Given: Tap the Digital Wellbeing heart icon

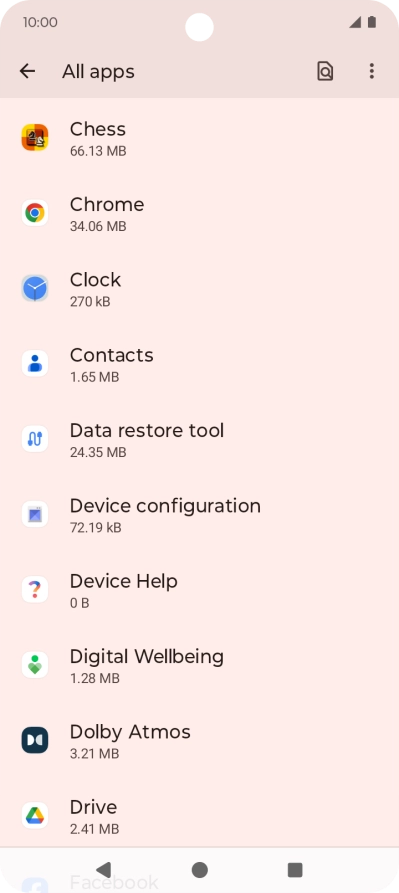Looking at the screenshot, I should pyautogui.click(x=35, y=665).
